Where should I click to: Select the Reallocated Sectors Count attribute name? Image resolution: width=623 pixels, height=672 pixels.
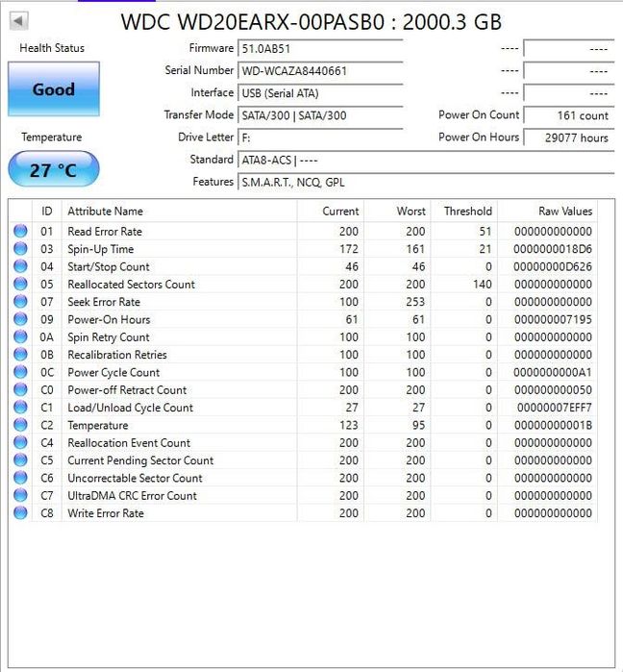pos(131,285)
